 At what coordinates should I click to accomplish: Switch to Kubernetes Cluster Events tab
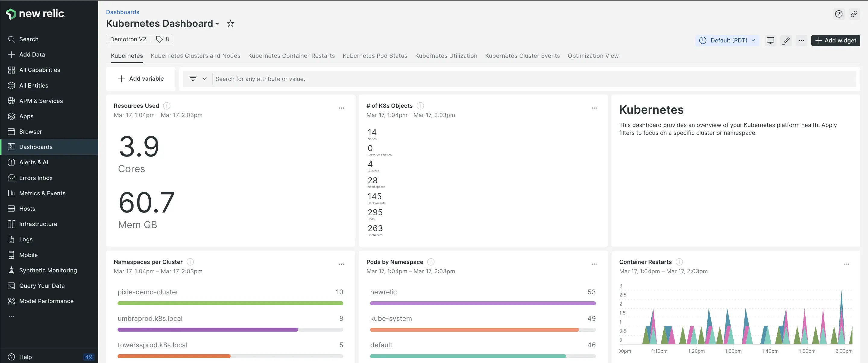tap(523, 56)
